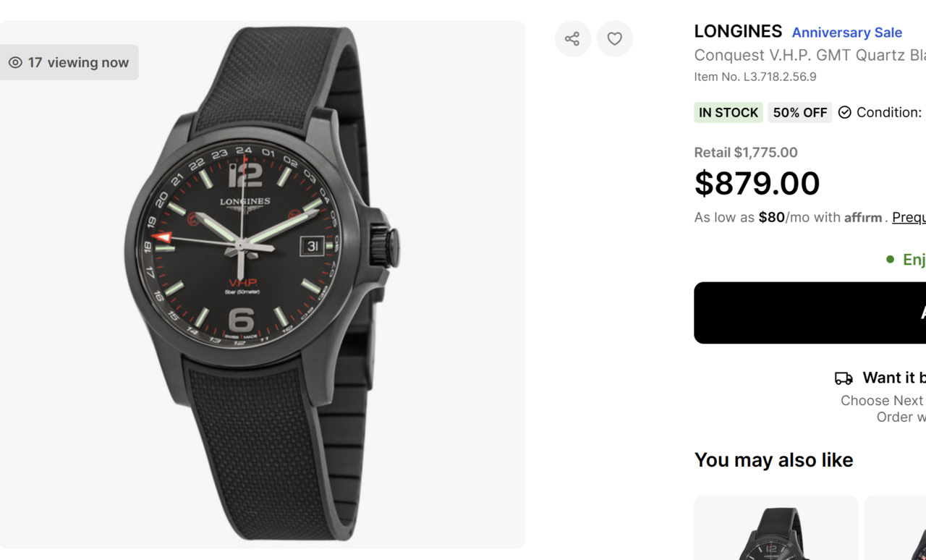
Task: Open the Anniversary Sale link
Action: tap(846, 33)
